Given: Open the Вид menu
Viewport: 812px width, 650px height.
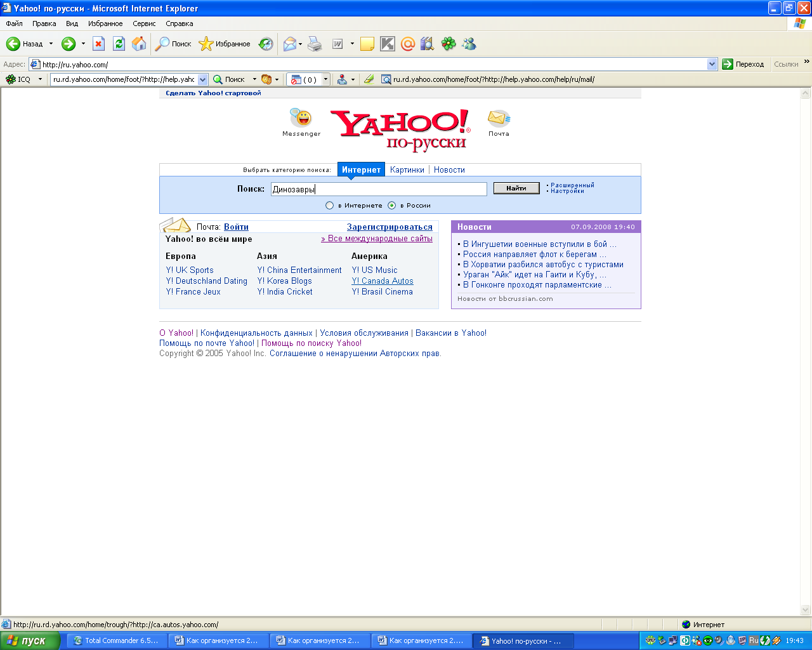Looking at the screenshot, I should point(72,23).
